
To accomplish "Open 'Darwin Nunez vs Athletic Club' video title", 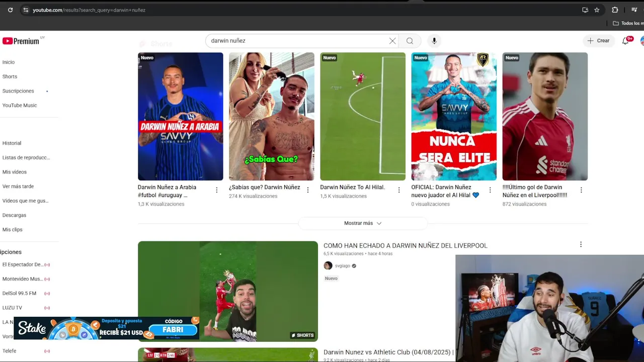I will (x=388, y=352).
